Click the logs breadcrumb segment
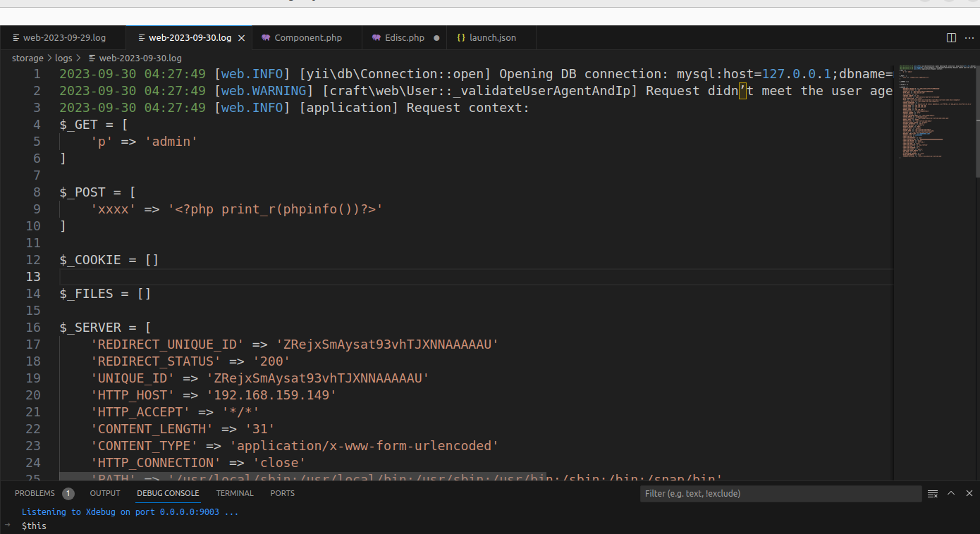 pos(63,58)
